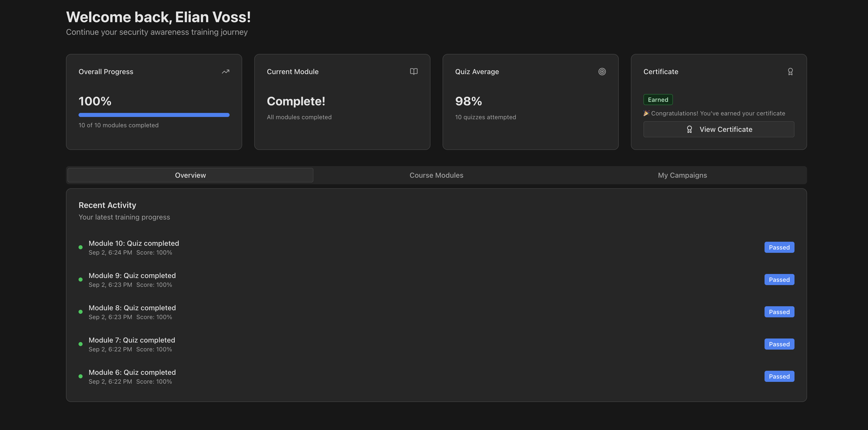Click the Earned certificate badge
Screen dimensions: 868x430
click(658, 100)
